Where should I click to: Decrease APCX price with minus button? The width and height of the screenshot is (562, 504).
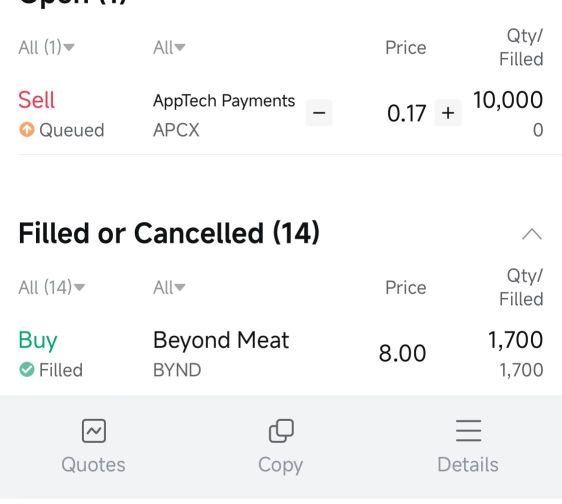(319, 113)
